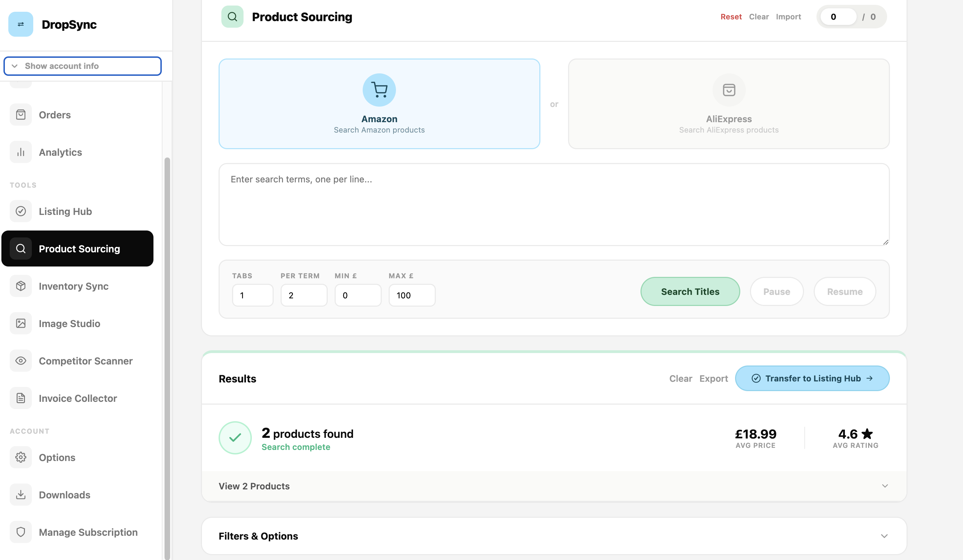Clear the Results list
This screenshot has height=560, width=963.
click(x=681, y=378)
